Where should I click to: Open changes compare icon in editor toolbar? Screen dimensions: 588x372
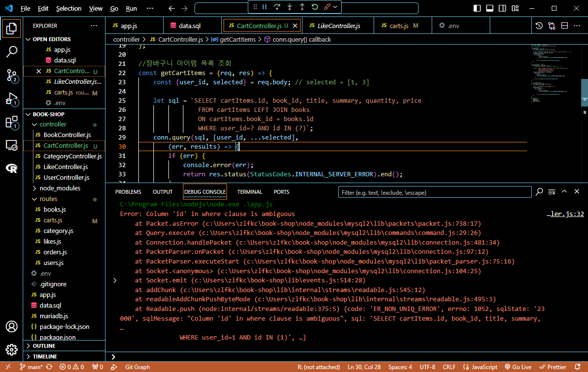pyautogui.click(x=552, y=26)
